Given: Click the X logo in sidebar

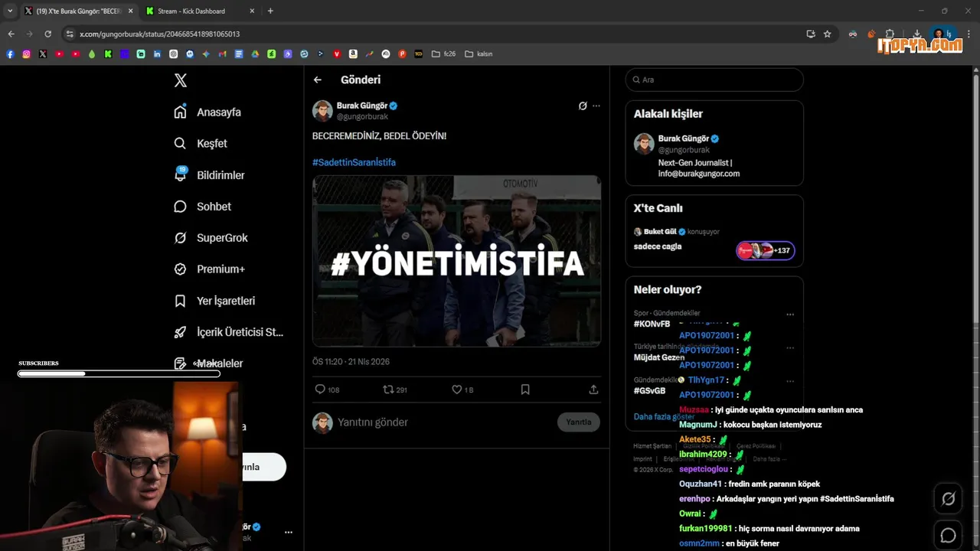Looking at the screenshot, I should (180, 80).
